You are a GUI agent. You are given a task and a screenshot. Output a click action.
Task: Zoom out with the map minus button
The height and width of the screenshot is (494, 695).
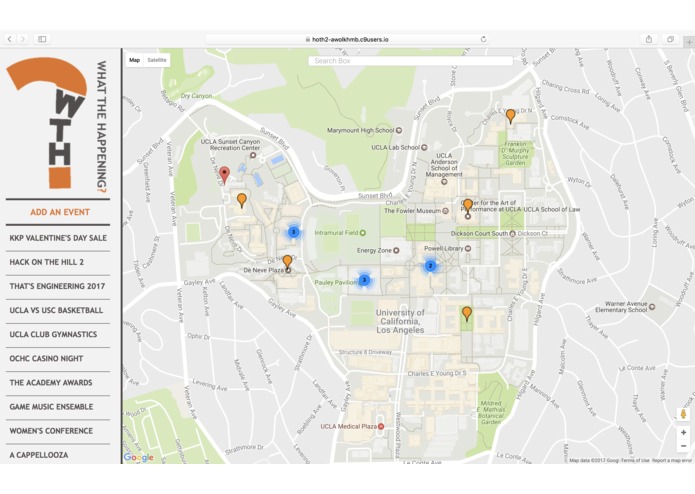click(x=683, y=446)
